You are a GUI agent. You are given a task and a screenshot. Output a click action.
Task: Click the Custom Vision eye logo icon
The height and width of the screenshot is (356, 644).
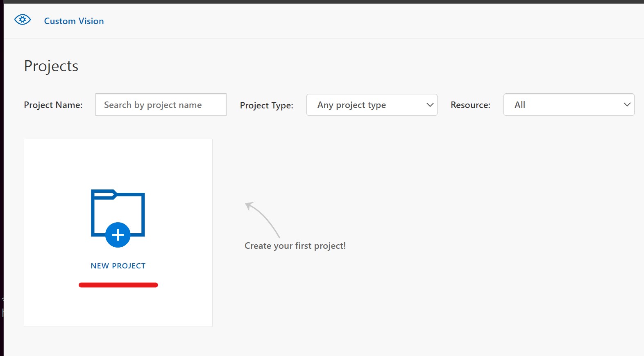coord(23,20)
